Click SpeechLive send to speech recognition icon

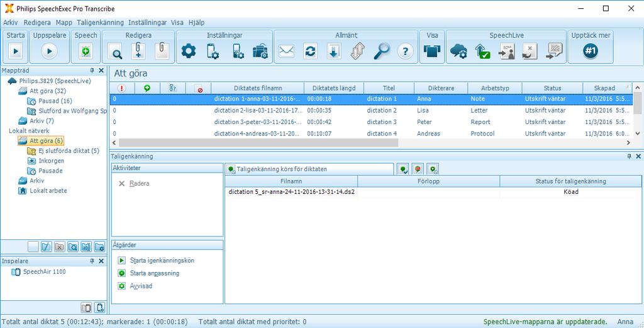pyautogui.click(x=555, y=52)
